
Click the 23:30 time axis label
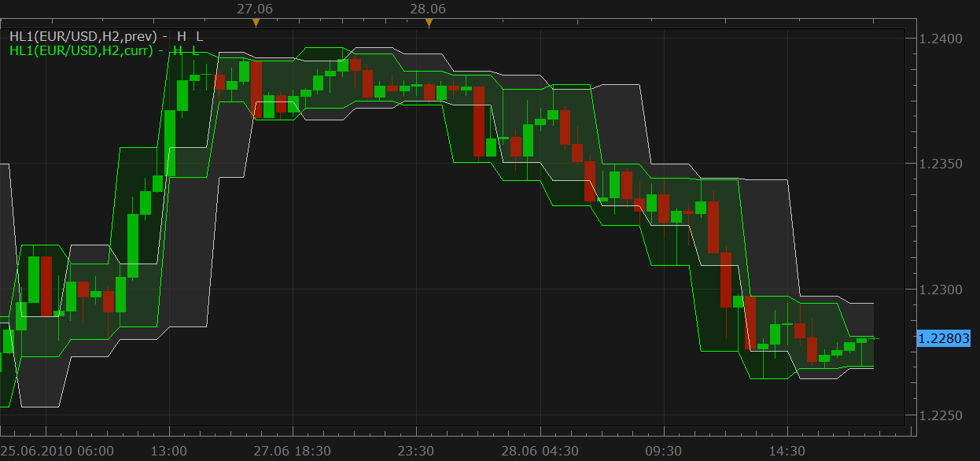pyautogui.click(x=416, y=451)
